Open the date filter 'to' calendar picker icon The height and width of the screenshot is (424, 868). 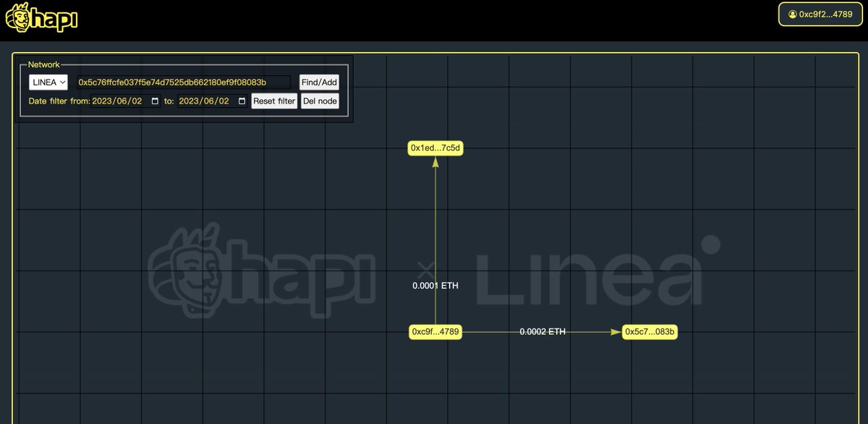(x=242, y=101)
